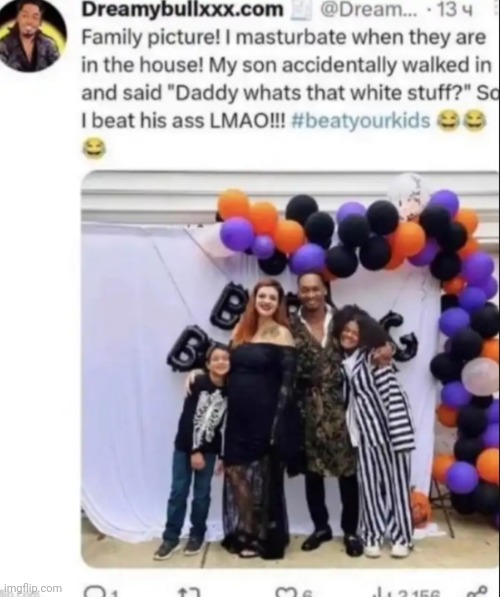500x597 pixels.
Task: Open the Dreamybullxxx.com display name link
Action: [x=183, y=10]
